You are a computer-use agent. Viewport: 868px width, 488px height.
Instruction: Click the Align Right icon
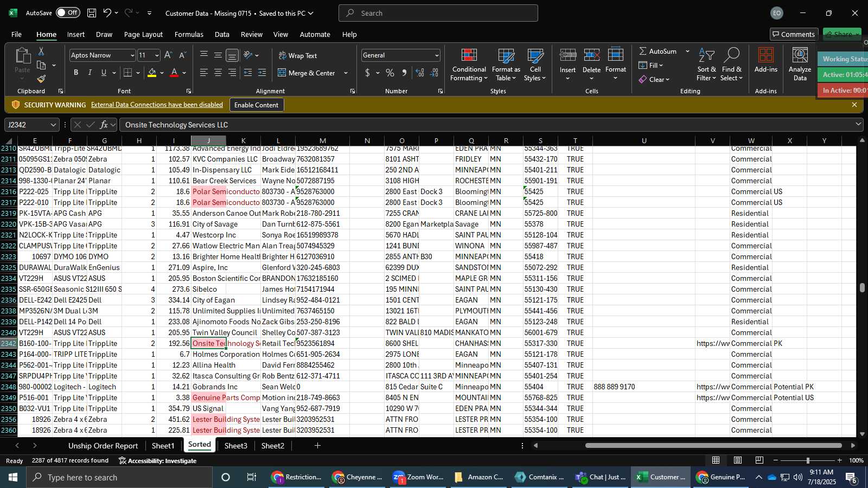click(232, 73)
